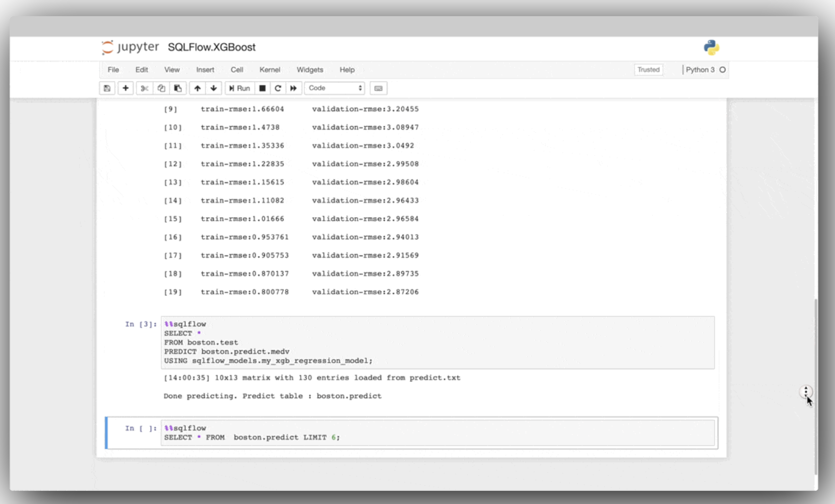Click the three-dot icon at the right edge

806,391
